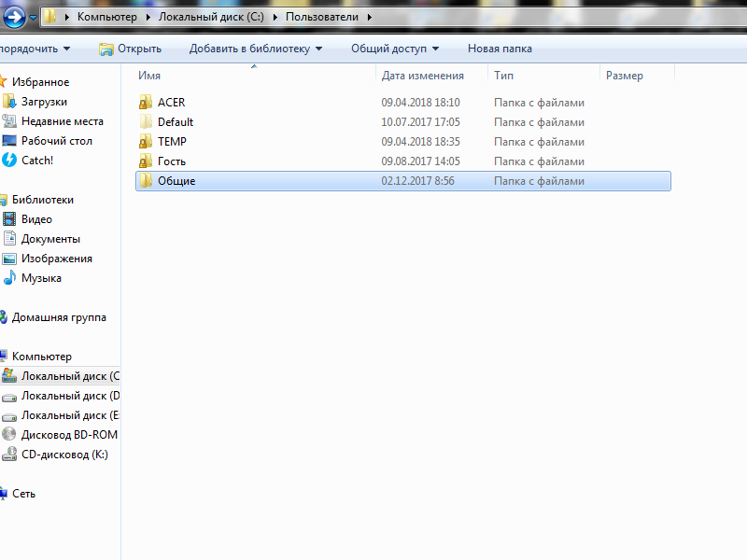Open Библиотеки in the navigation pane
Viewport: 747px width, 560px height.
click(43, 200)
